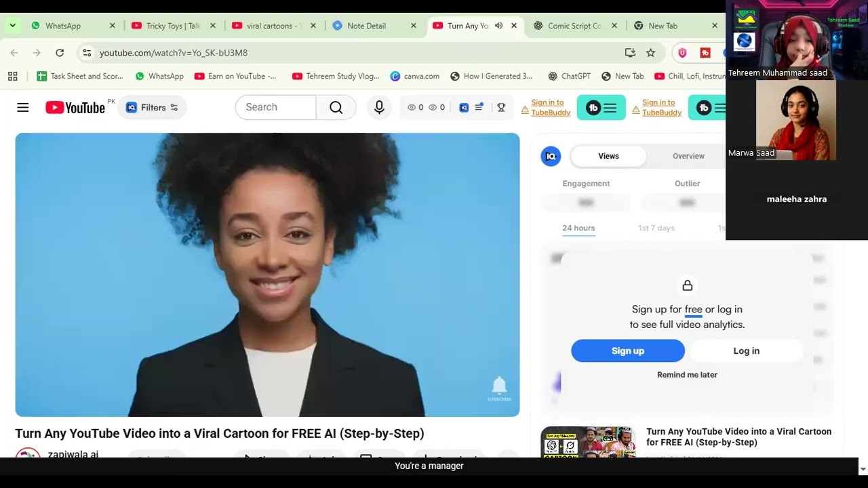Select the 1st 7 days time range
The image size is (868, 488).
click(656, 228)
